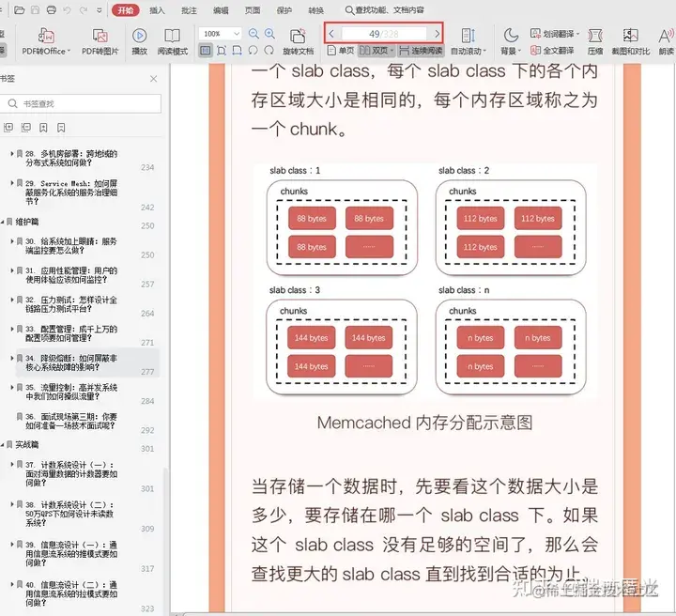Rotate page counterclockwise icon
The image size is (676, 616).
pyautogui.click(x=253, y=51)
